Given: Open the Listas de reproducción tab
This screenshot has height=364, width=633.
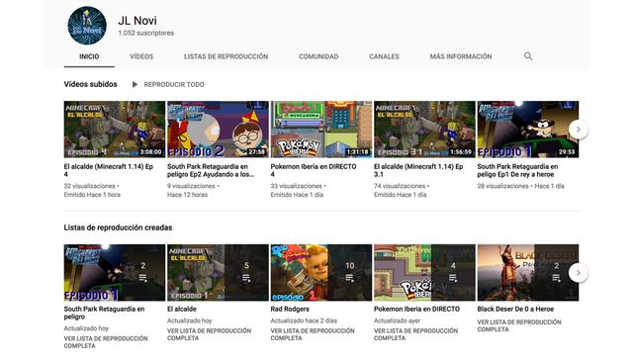Looking at the screenshot, I should point(226,56).
